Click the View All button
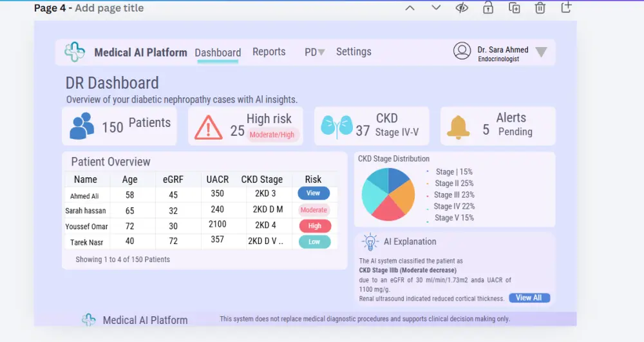This screenshot has width=644, height=342. 529,298
